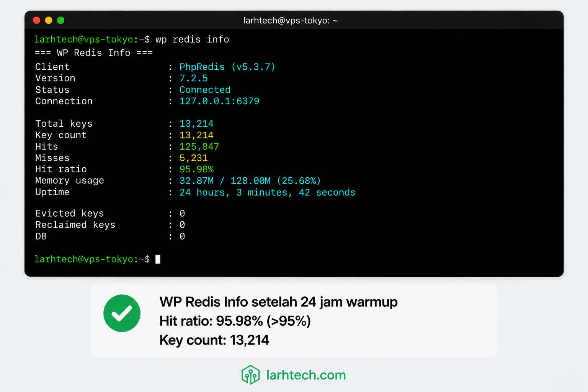Click the === WP Redis Info === header
588x392 pixels.
[94, 53]
